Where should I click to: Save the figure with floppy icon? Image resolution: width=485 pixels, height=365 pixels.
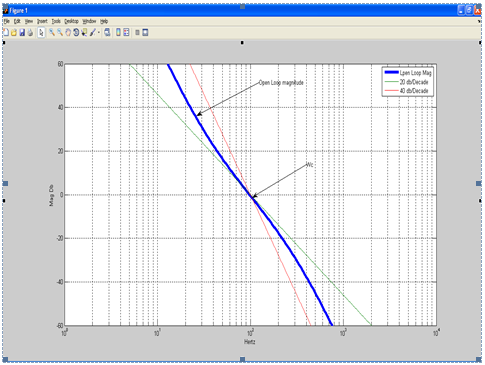tap(22, 32)
